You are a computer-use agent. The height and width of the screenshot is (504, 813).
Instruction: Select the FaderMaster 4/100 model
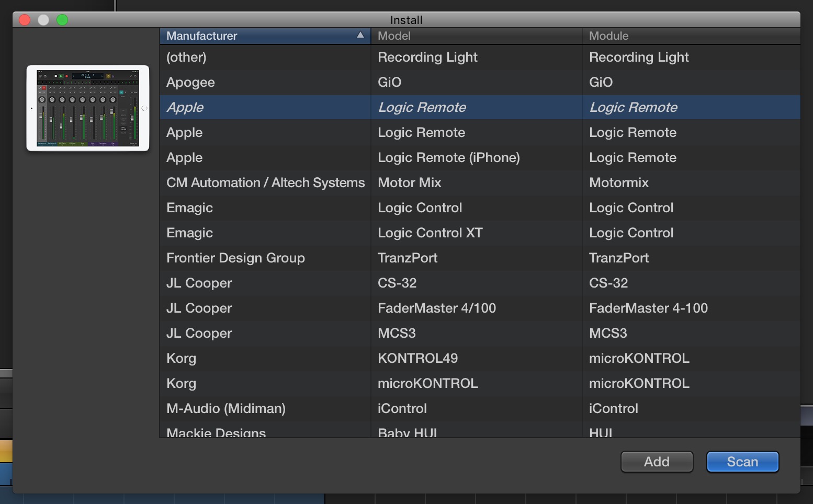(x=437, y=308)
